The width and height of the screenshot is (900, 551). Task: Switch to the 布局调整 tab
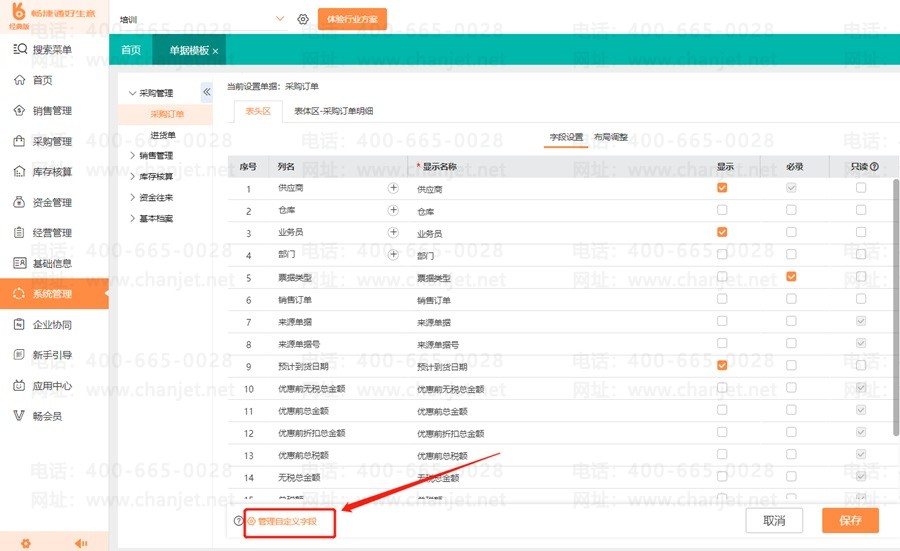coord(611,137)
